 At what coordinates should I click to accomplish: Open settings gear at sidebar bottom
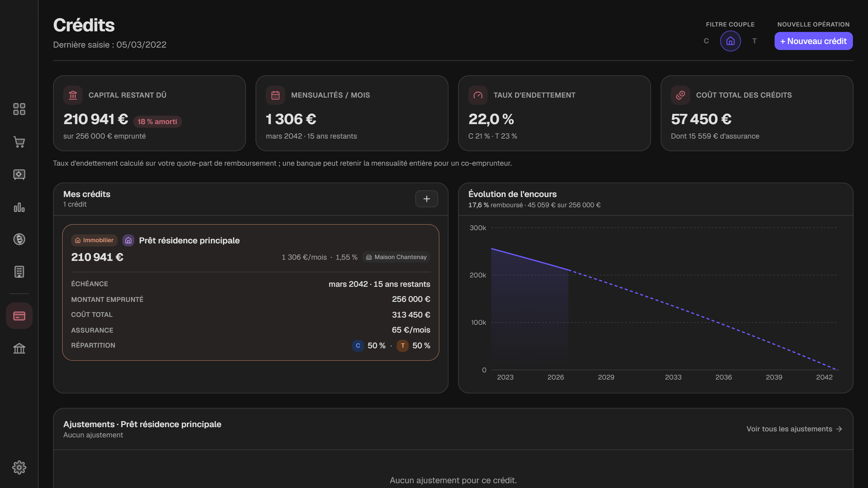click(x=19, y=468)
